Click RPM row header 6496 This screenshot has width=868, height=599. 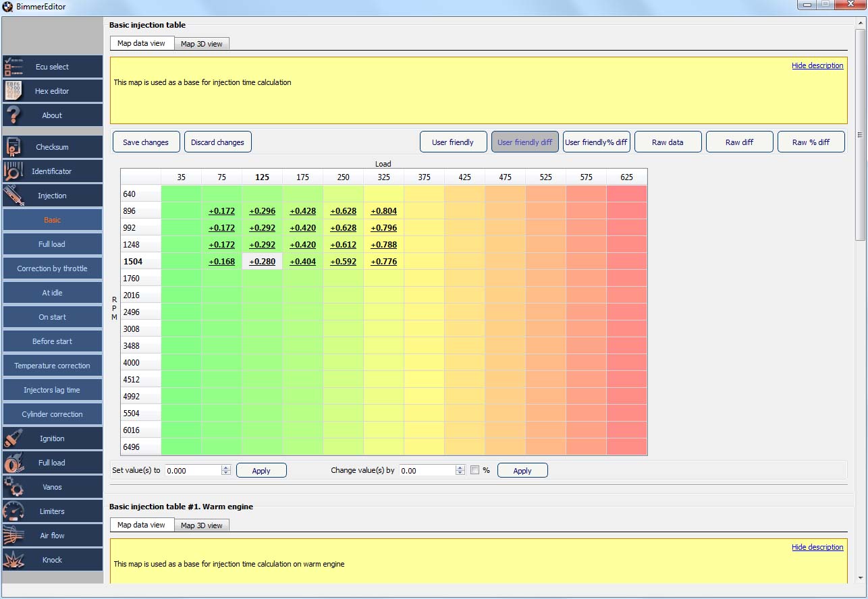(140, 447)
